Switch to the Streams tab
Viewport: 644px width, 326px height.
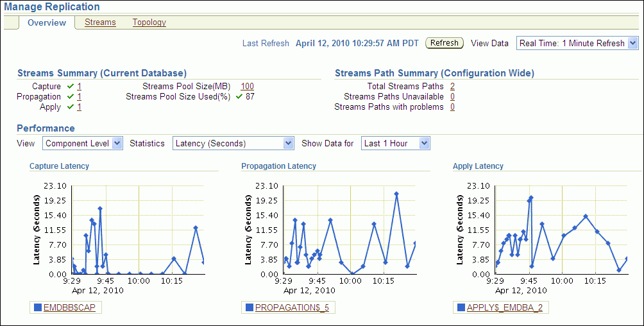click(x=100, y=22)
